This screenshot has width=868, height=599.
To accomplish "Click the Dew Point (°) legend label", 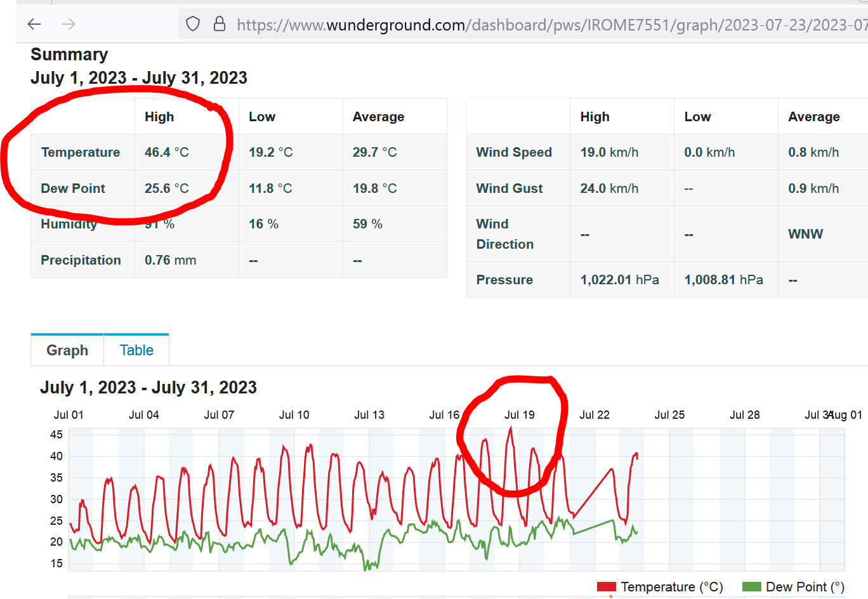I will (x=805, y=587).
